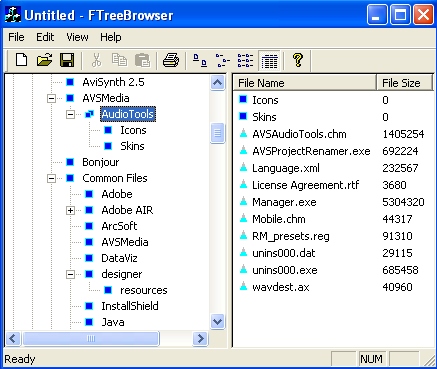This screenshot has height=369, width=437.
Task: Expand the Adobe AIR node
Action: (70, 210)
